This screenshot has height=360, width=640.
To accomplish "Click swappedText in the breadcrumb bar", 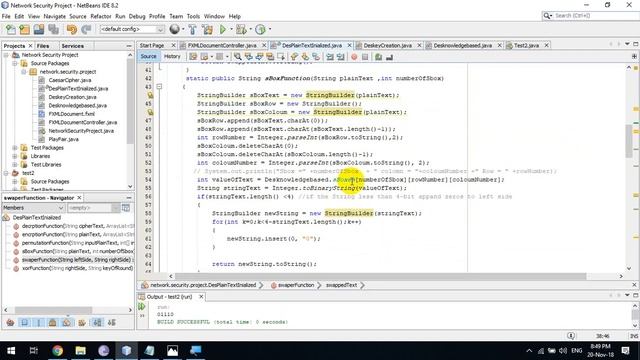I will click(x=341, y=285).
